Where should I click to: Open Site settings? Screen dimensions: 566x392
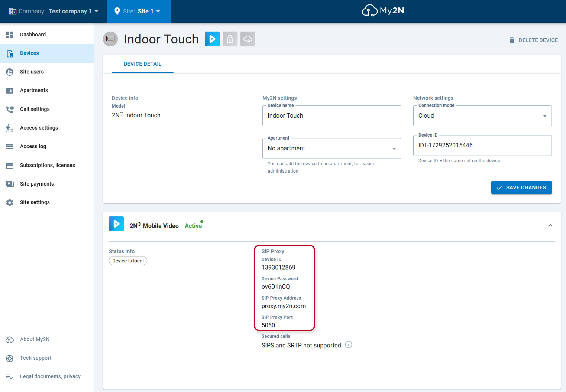(x=47, y=203)
